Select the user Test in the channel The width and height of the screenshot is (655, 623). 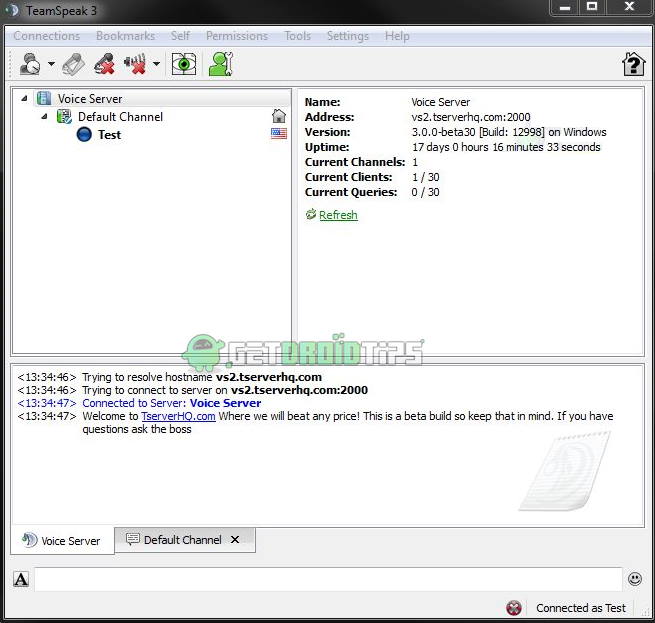(x=109, y=135)
